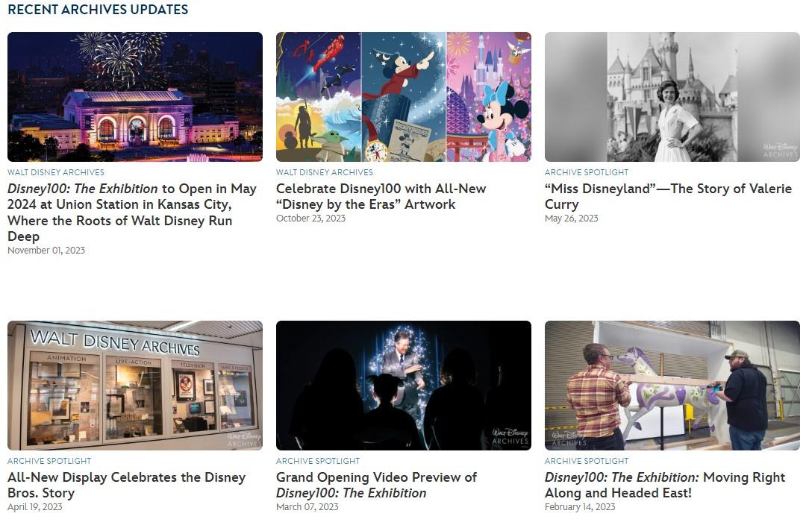Open the Valerie Curry black-and-white photo

pyautogui.click(x=672, y=97)
